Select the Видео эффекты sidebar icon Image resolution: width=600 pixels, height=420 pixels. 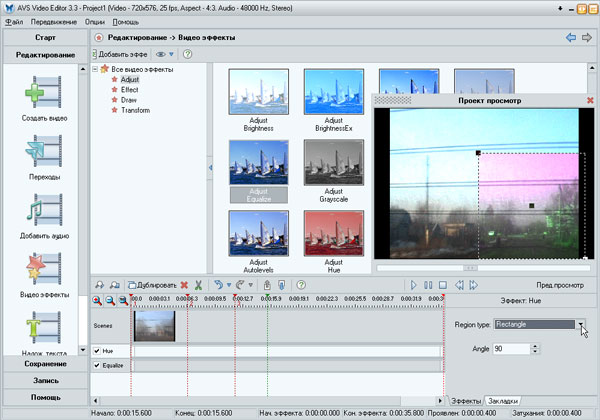pos(44,270)
